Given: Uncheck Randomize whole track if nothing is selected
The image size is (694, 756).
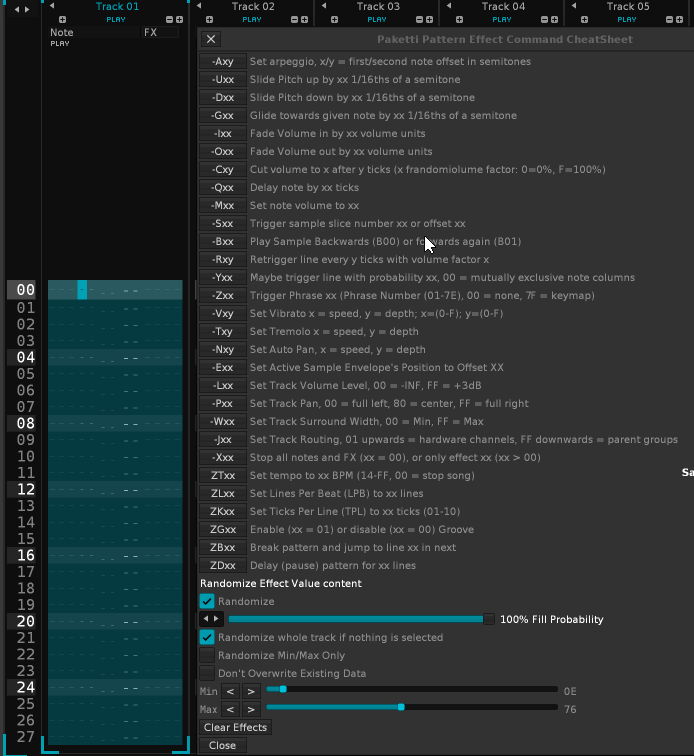Looking at the screenshot, I should point(207,637).
